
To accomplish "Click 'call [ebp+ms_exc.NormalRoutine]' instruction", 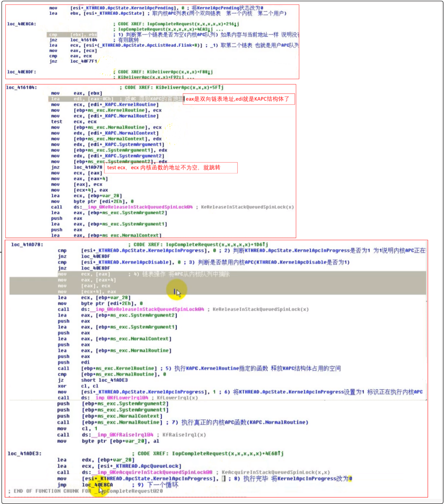I will (x=110, y=422).
